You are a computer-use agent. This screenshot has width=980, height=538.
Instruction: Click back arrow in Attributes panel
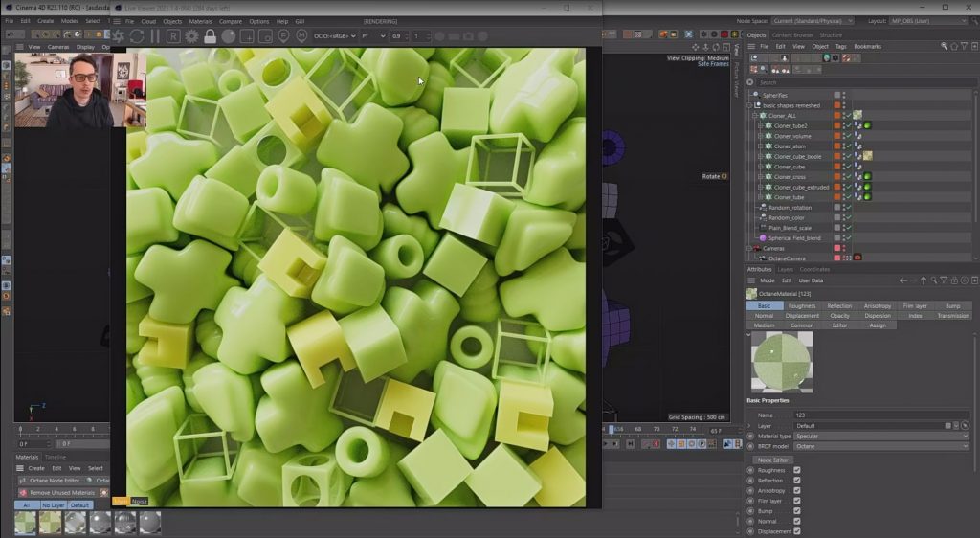[x=903, y=280]
